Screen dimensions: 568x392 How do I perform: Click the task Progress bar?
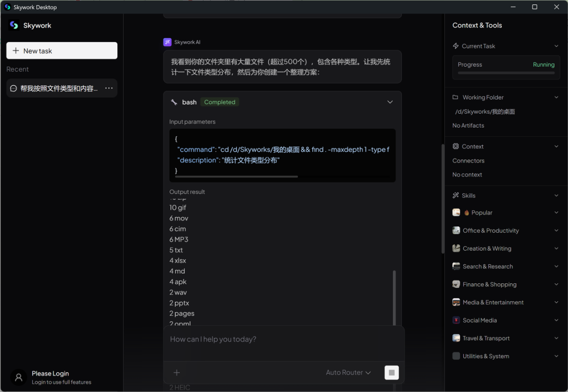pyautogui.click(x=506, y=73)
